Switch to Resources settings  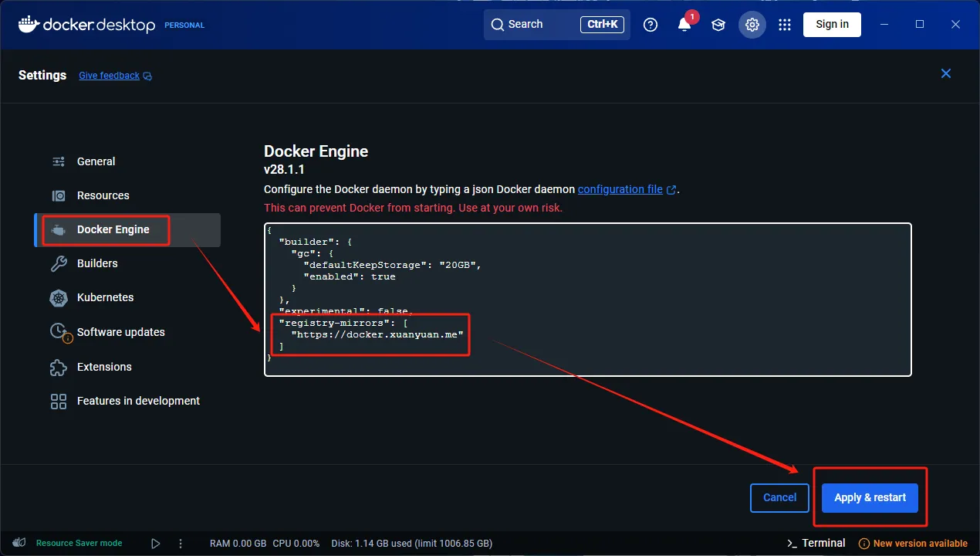pyautogui.click(x=103, y=195)
